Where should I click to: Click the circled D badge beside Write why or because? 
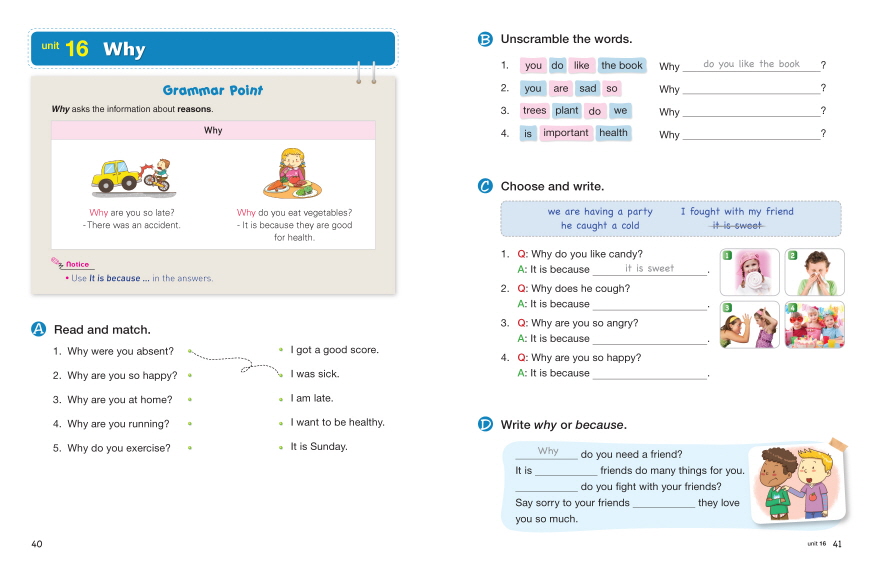tap(486, 424)
